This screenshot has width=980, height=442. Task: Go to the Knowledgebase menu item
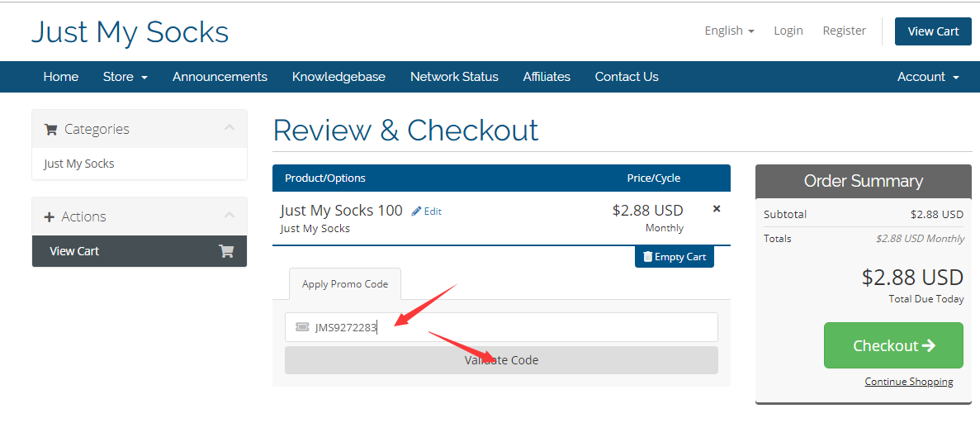(339, 77)
